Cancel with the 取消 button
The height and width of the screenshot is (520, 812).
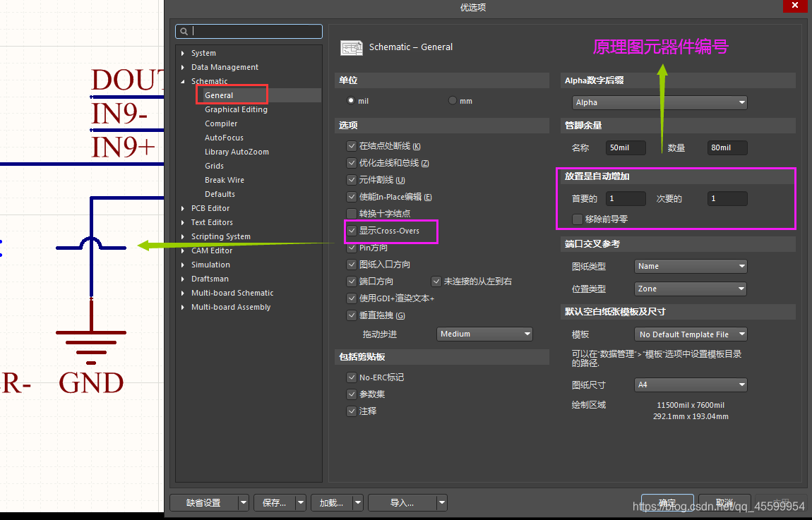click(x=724, y=503)
